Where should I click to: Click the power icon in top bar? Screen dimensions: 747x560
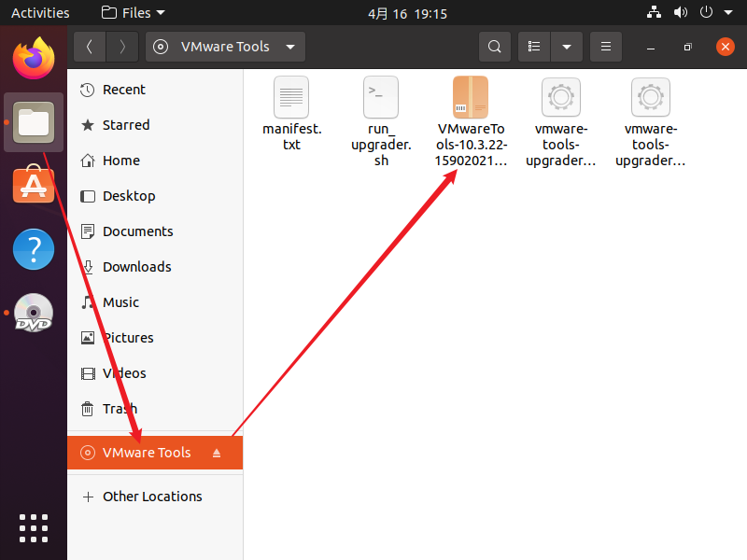tap(706, 12)
